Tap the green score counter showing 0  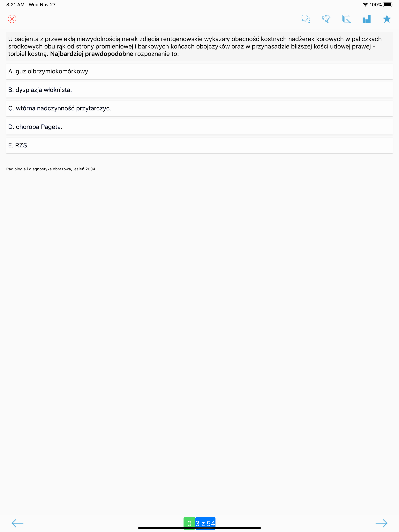[x=189, y=523]
